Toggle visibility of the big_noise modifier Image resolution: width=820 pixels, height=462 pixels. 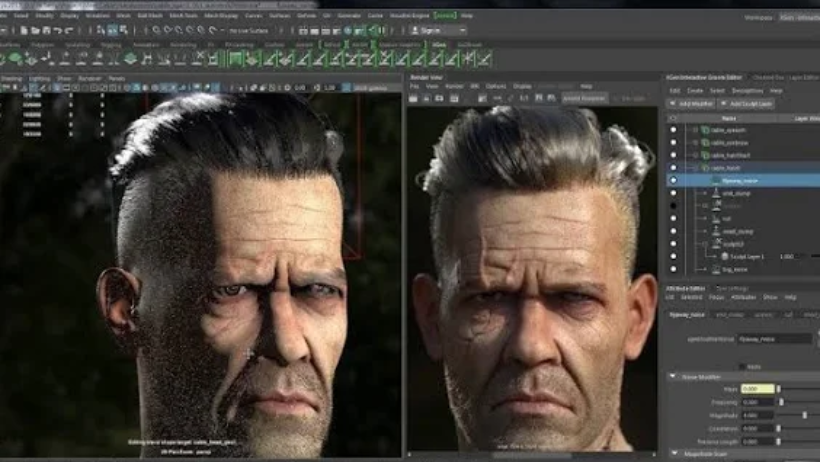673,269
